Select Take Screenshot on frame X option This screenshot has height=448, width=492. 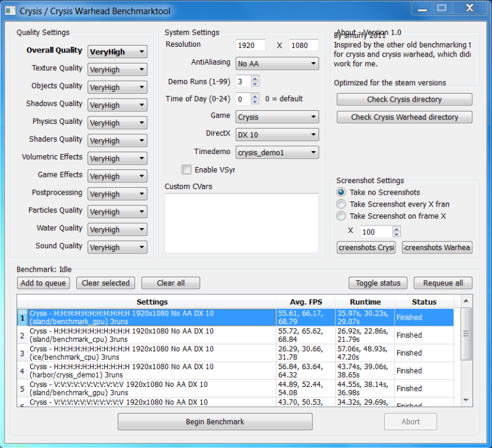click(341, 216)
